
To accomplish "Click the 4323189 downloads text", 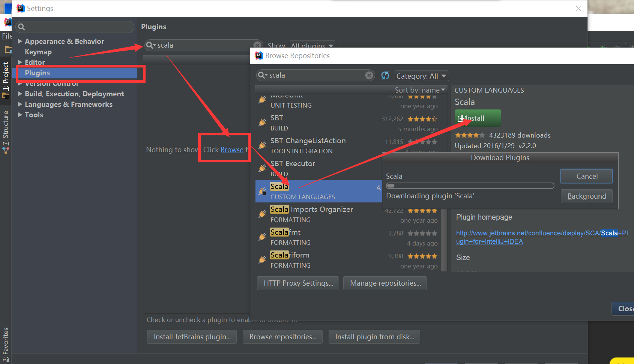I will pos(520,135).
